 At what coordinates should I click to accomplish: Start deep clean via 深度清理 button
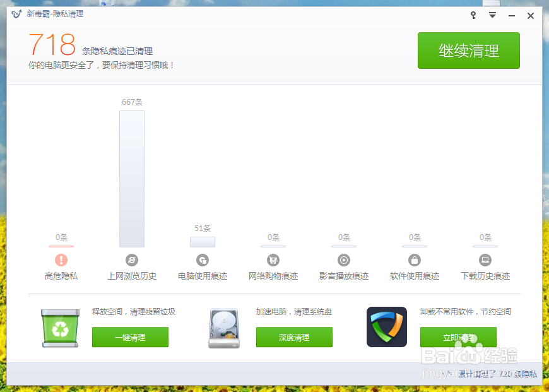[294, 337]
